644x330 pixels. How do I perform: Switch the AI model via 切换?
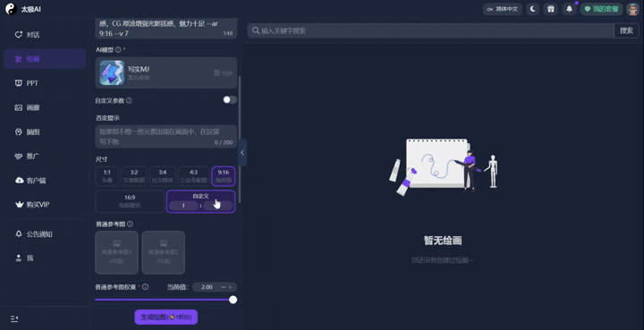223,72
